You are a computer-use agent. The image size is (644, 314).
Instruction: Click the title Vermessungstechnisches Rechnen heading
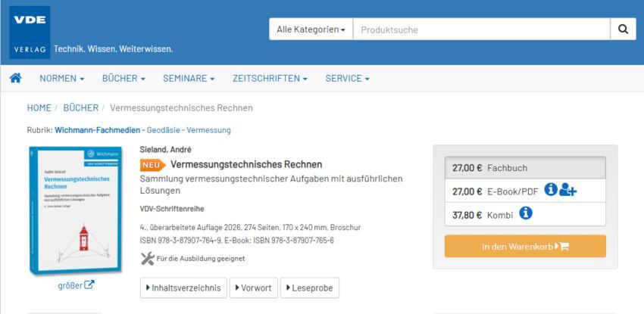[x=246, y=164]
